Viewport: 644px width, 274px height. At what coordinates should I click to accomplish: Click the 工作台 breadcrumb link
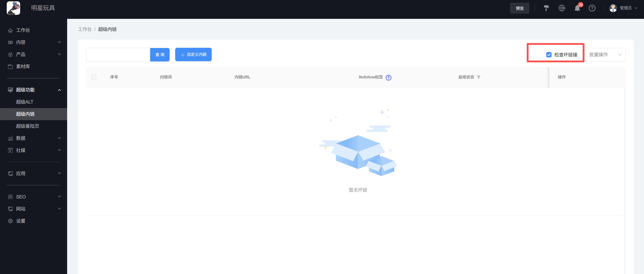pyautogui.click(x=85, y=29)
